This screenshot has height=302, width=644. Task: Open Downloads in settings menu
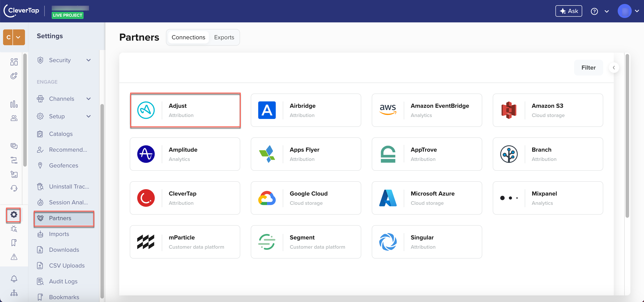tap(64, 250)
